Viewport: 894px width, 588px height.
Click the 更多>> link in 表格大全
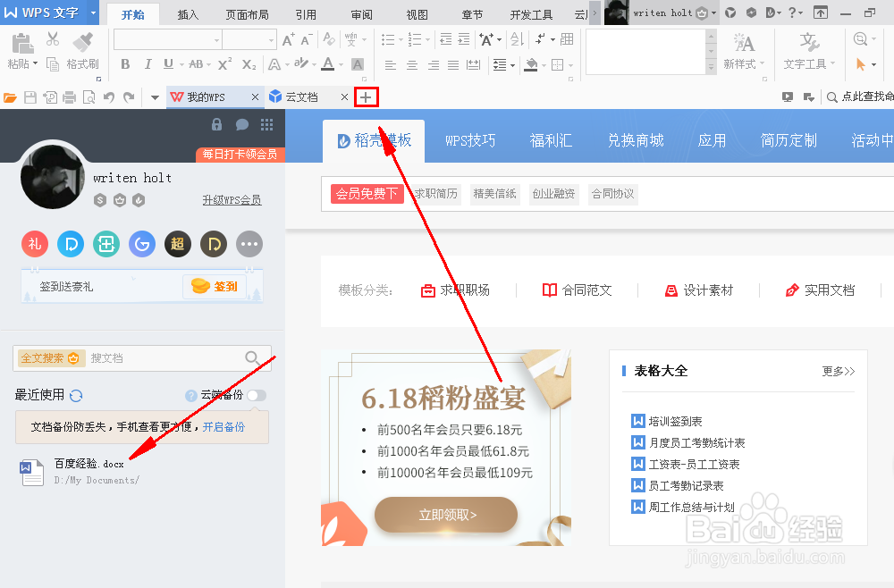[x=839, y=372]
